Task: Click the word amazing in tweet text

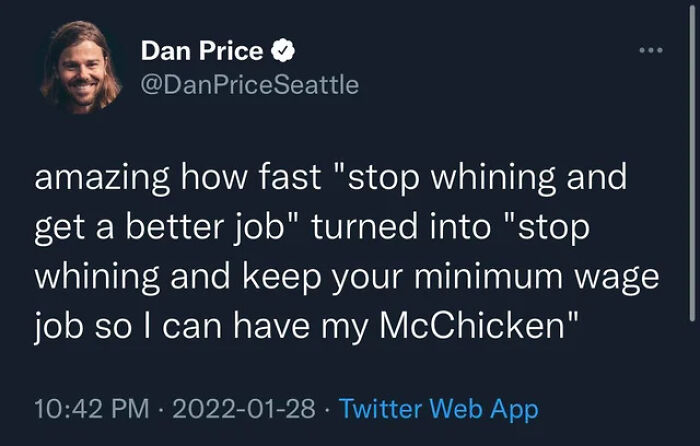Action: [x=102, y=177]
